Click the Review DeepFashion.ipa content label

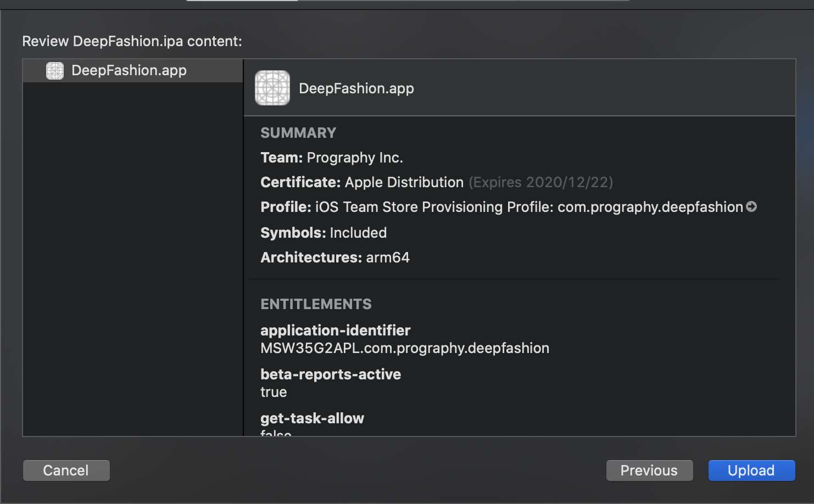coord(132,41)
